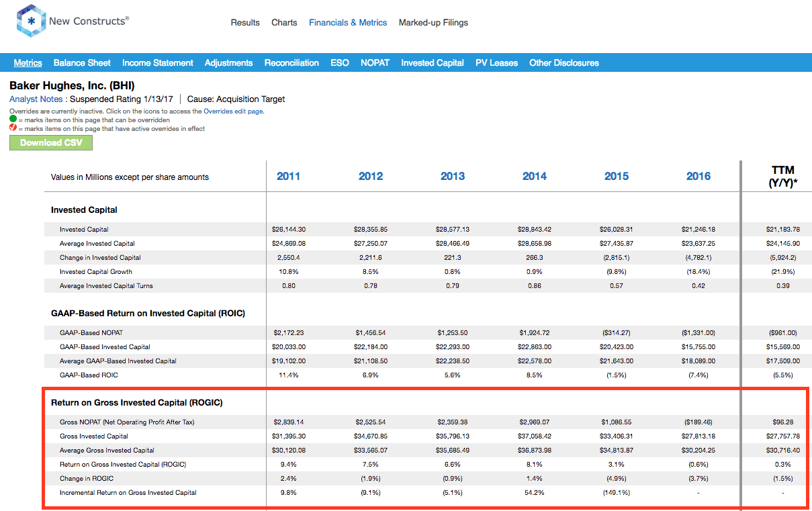This screenshot has height=511, width=812.
Task: Click the 2016 year column header
Action: pyautogui.click(x=698, y=176)
